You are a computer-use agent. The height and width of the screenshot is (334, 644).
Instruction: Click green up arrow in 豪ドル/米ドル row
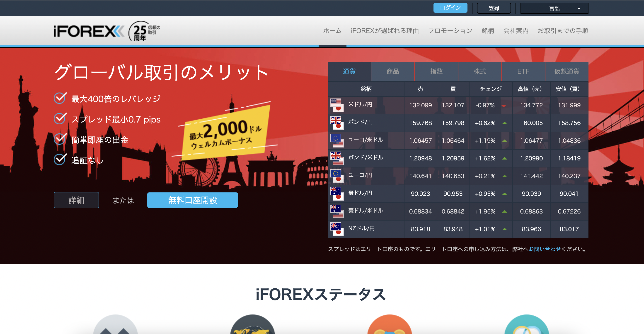click(x=504, y=211)
